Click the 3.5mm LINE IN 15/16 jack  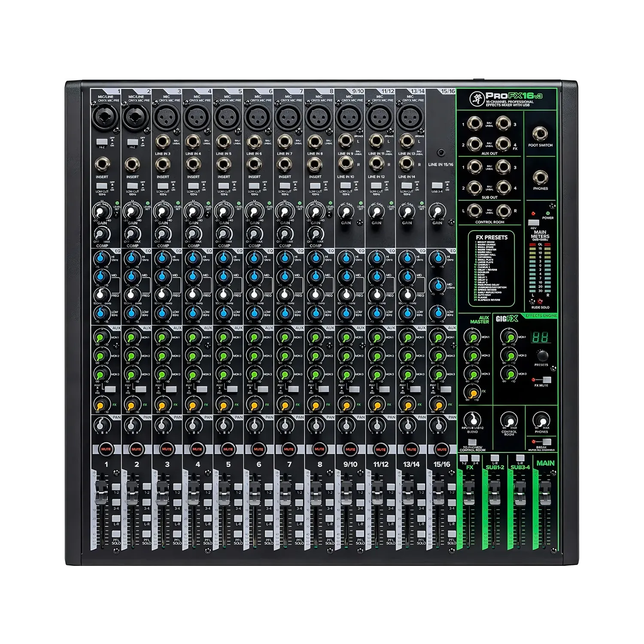tap(441, 153)
